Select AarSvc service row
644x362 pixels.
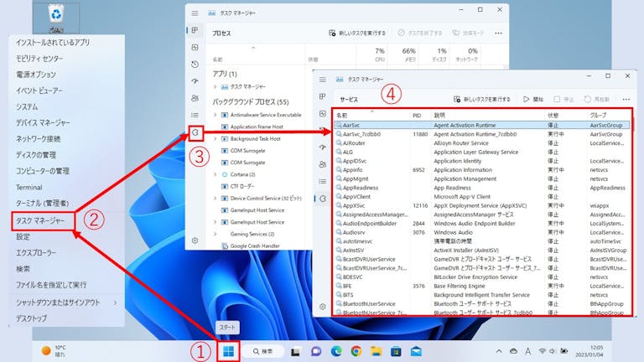point(482,125)
